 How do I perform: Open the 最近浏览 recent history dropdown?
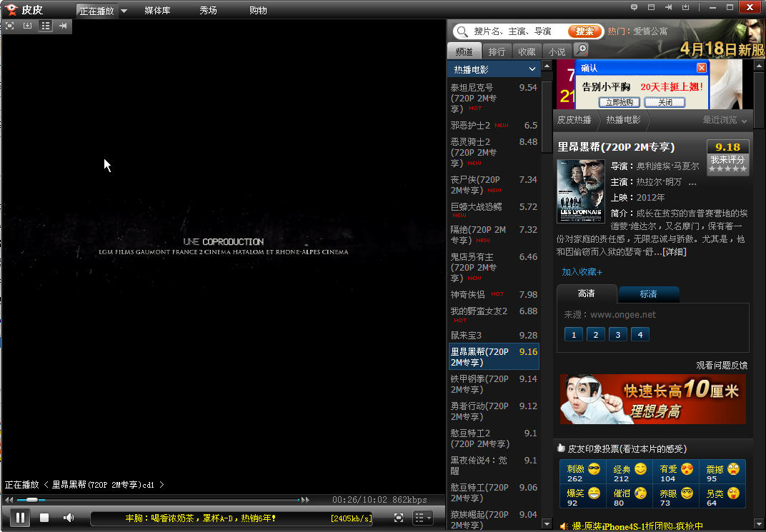pyautogui.click(x=725, y=120)
